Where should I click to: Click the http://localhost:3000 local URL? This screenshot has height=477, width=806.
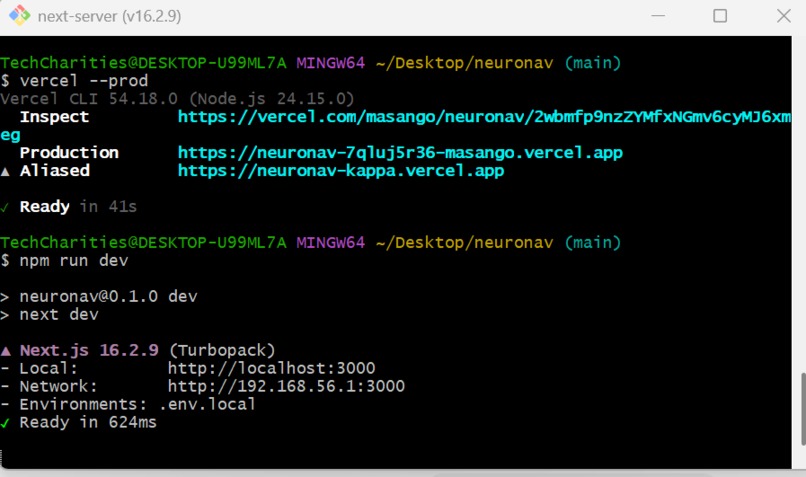coord(271,368)
